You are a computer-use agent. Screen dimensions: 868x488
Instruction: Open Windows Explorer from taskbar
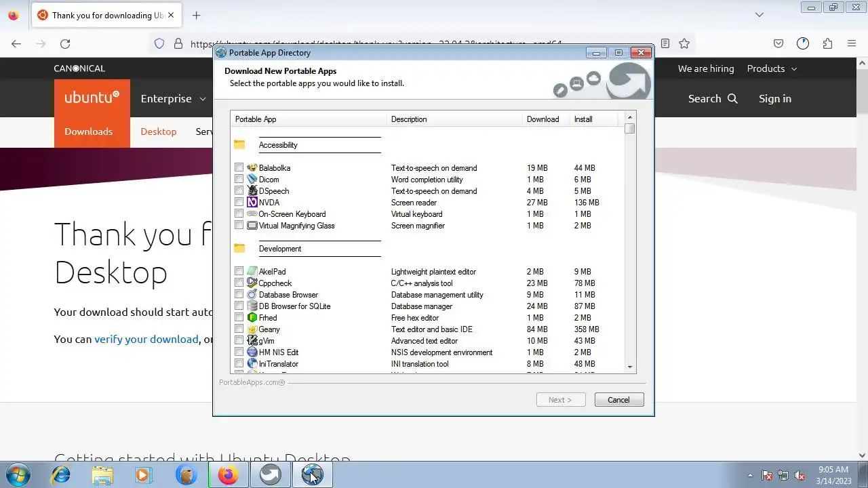click(102, 474)
